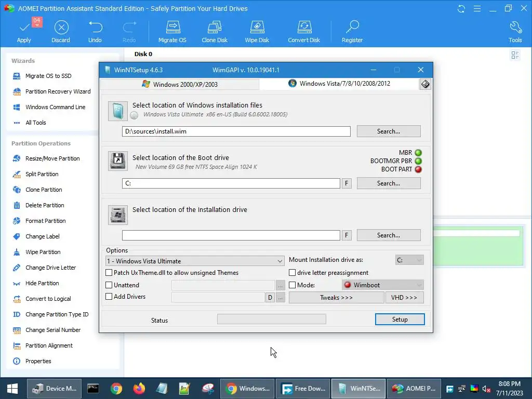Click F button next to Boot drive field
The width and height of the screenshot is (532, 399).
coord(347,183)
